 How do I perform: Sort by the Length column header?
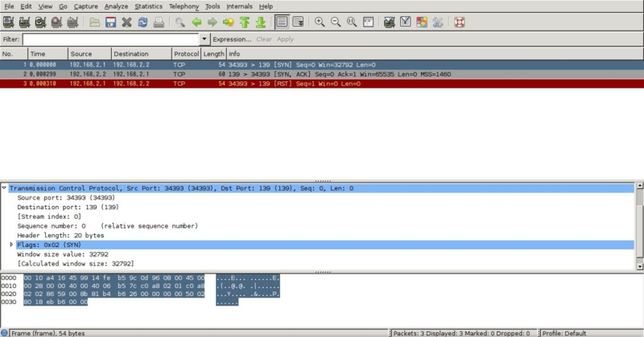[214, 54]
